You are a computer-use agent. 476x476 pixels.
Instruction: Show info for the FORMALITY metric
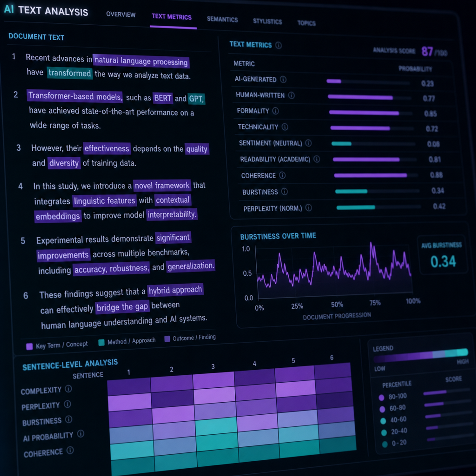(x=275, y=111)
